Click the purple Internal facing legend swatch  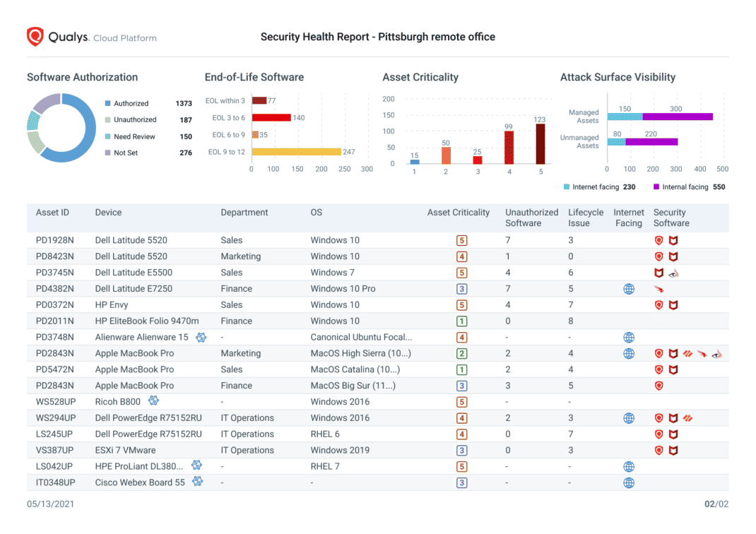point(656,186)
